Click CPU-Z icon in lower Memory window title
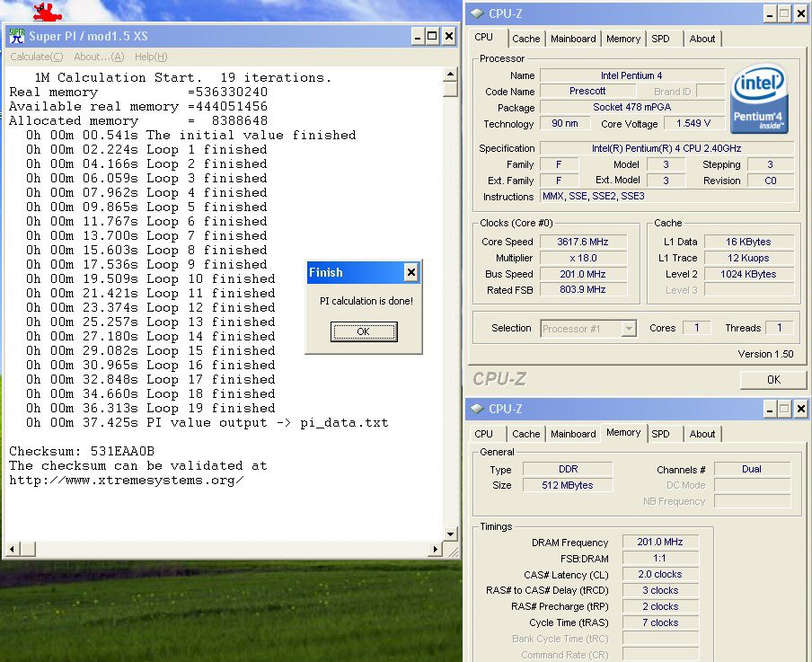The width and height of the screenshot is (812, 662). click(476, 409)
